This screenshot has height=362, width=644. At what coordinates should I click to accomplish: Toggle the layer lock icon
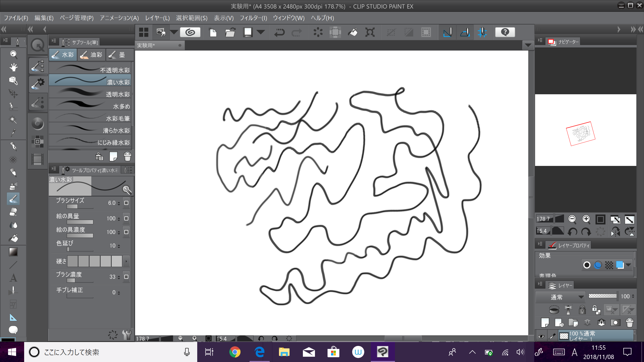tap(582, 310)
